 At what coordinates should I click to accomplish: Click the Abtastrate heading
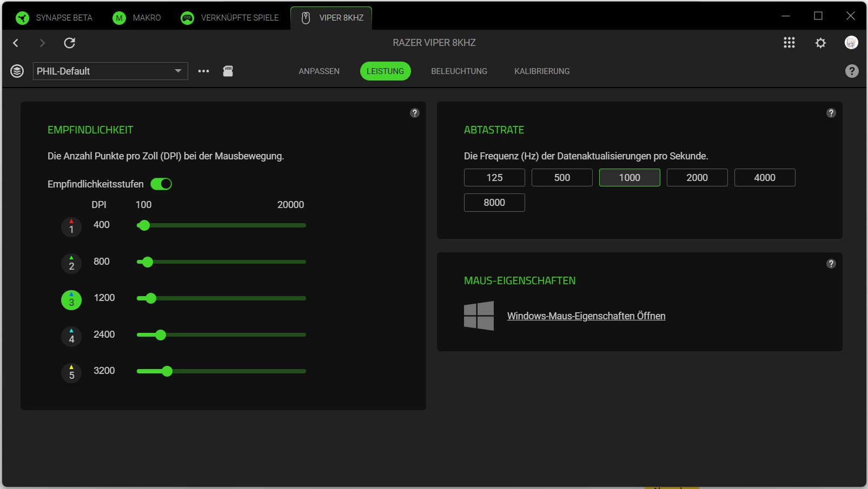tap(494, 130)
